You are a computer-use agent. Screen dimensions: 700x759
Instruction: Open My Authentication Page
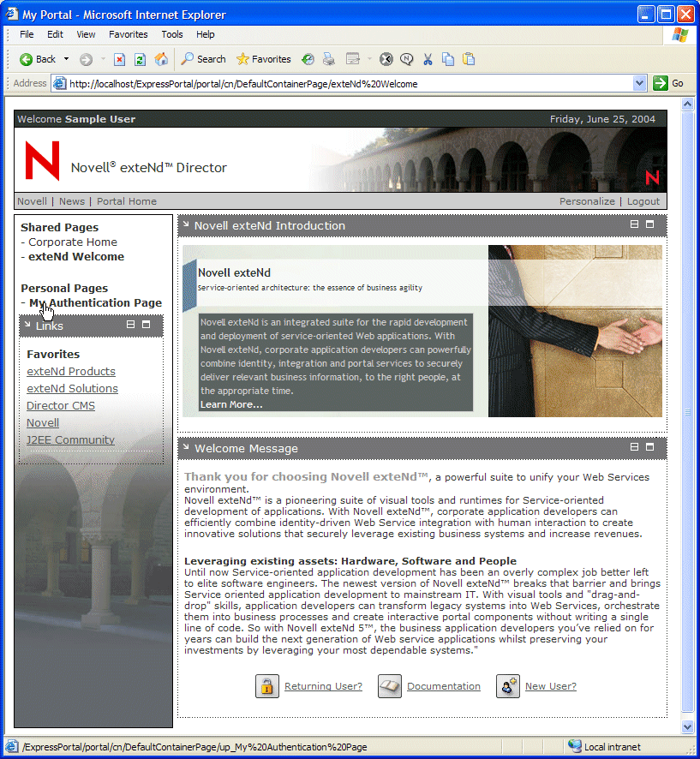click(x=95, y=303)
